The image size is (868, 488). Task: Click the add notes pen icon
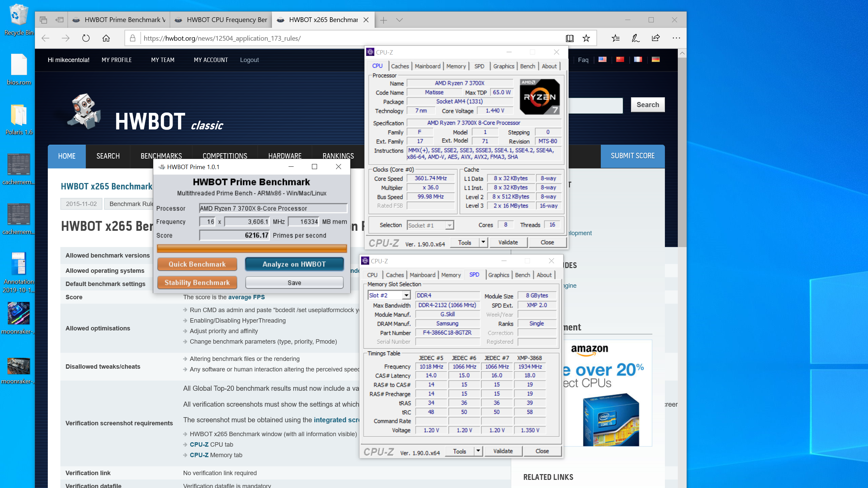[636, 38]
